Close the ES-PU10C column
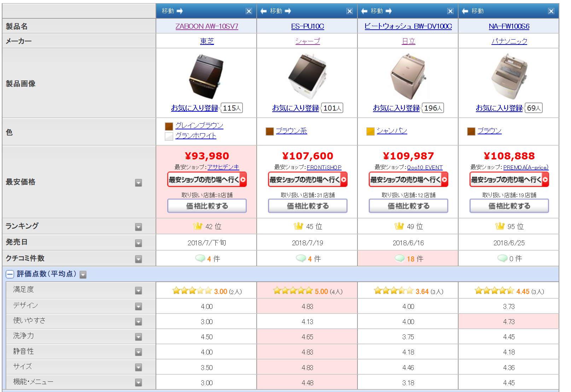Viewport: 571px width, 392px height. click(350, 11)
